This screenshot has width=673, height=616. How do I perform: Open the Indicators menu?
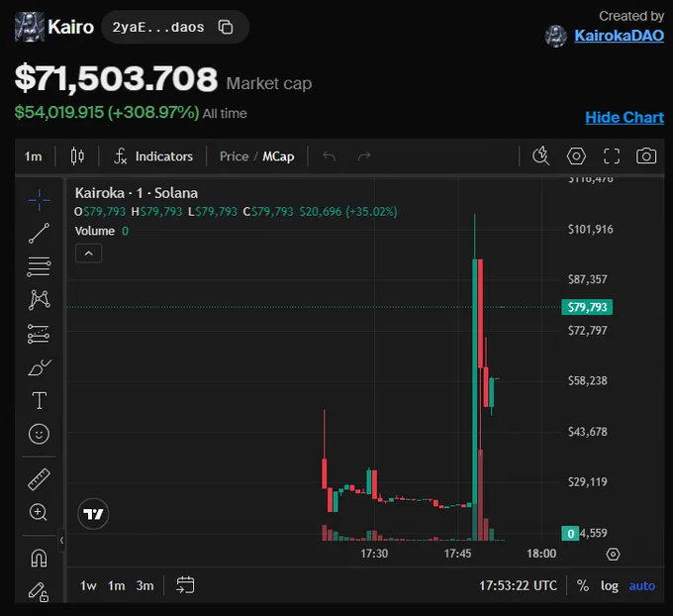click(x=153, y=156)
